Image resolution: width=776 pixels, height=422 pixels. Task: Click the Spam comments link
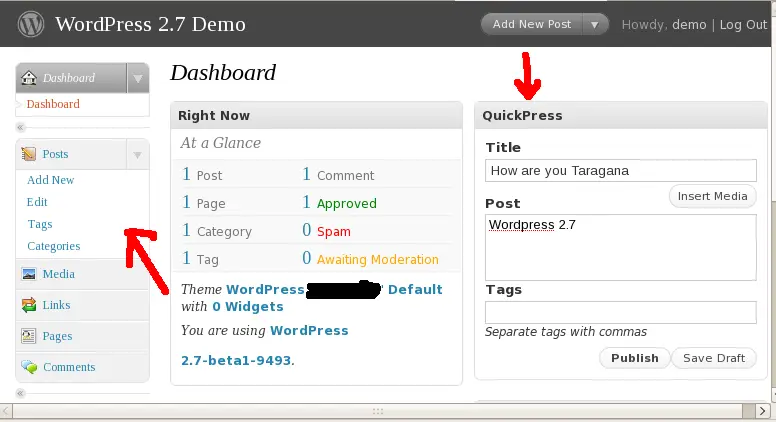(334, 232)
